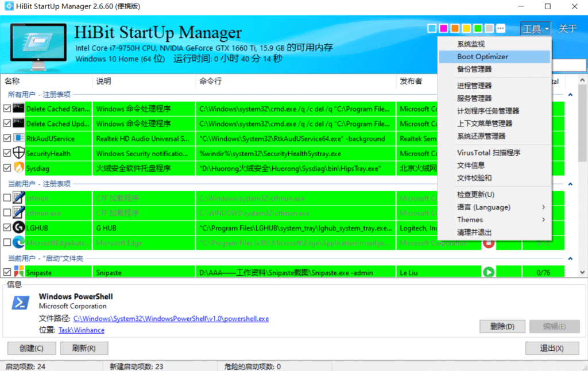Choose 文件校验和 in the menu
The image size is (588, 371).
click(494, 178)
